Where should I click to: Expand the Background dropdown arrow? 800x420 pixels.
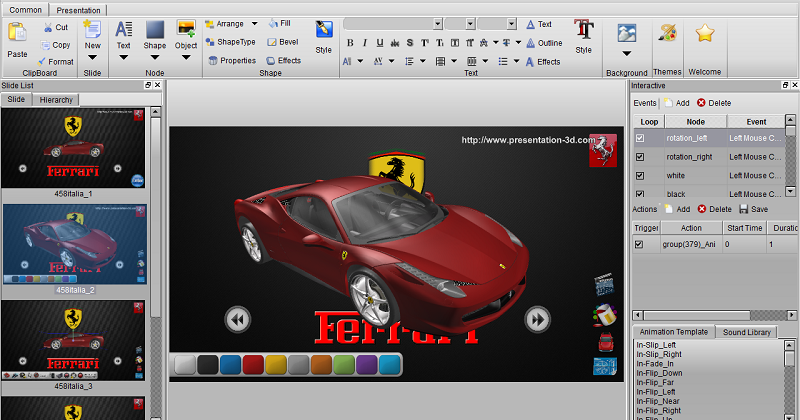pyautogui.click(x=627, y=53)
